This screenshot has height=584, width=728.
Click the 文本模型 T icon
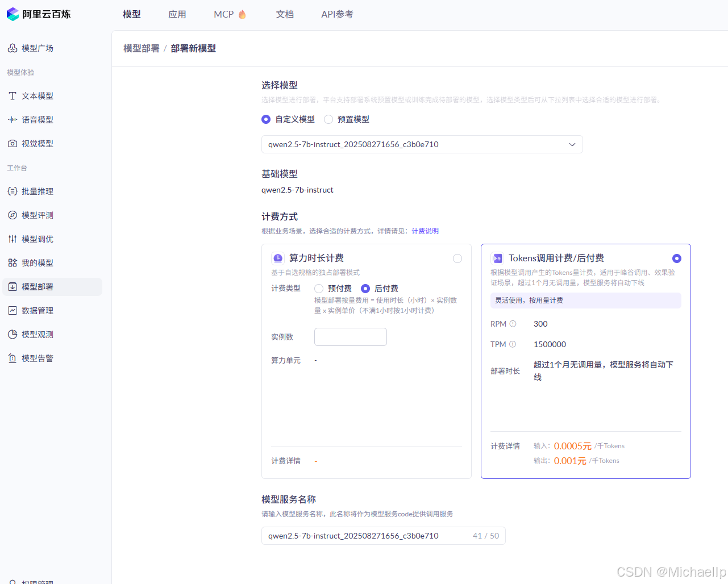click(13, 96)
